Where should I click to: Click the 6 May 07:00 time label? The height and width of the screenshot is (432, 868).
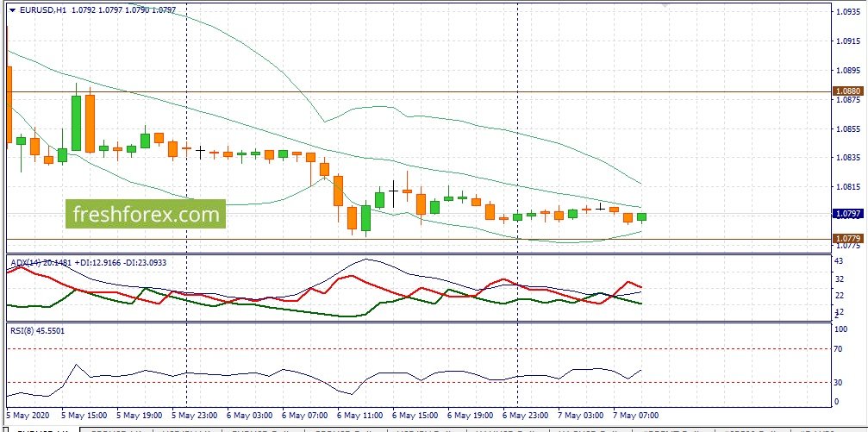pos(305,415)
